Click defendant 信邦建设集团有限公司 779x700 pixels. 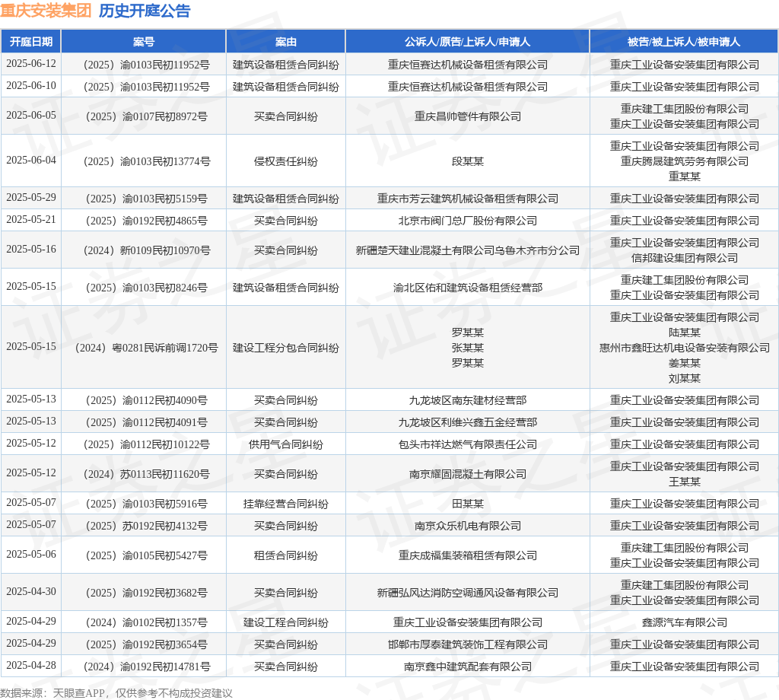tap(684, 257)
